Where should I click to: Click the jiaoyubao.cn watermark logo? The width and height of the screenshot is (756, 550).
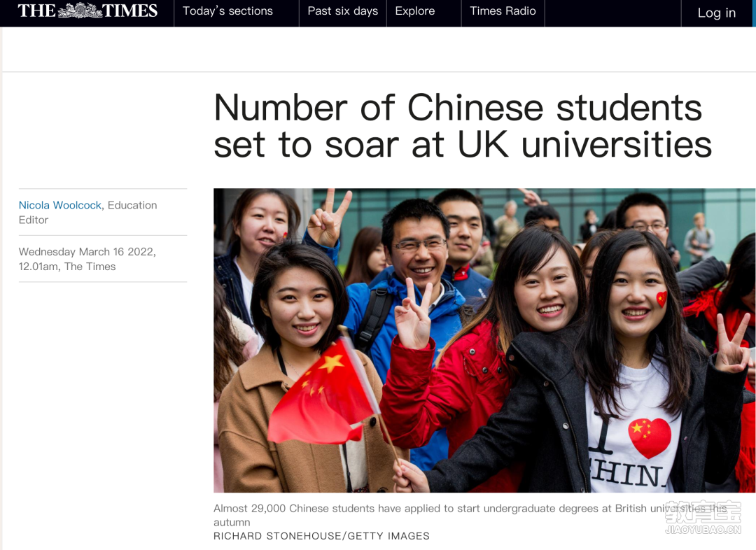click(703, 518)
